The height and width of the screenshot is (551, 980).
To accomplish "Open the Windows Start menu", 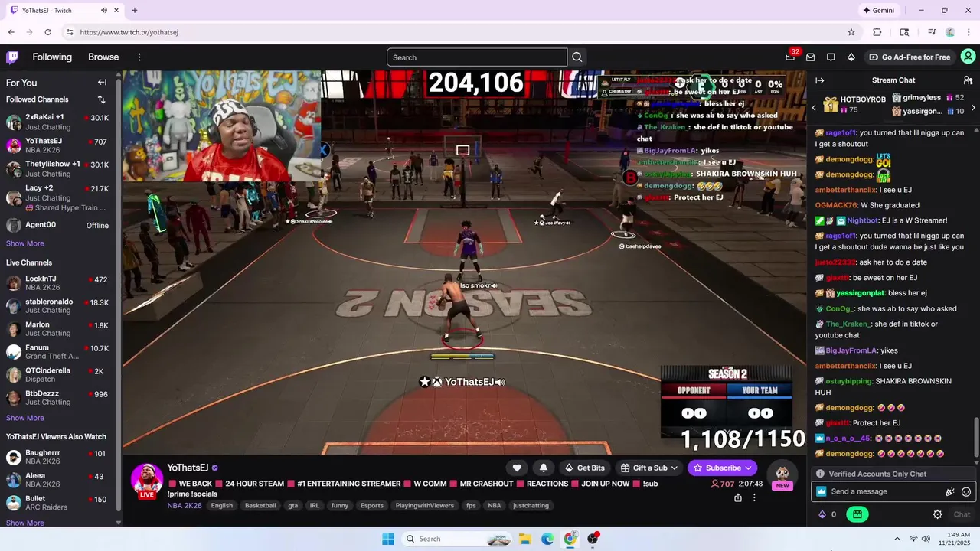I will point(388,539).
